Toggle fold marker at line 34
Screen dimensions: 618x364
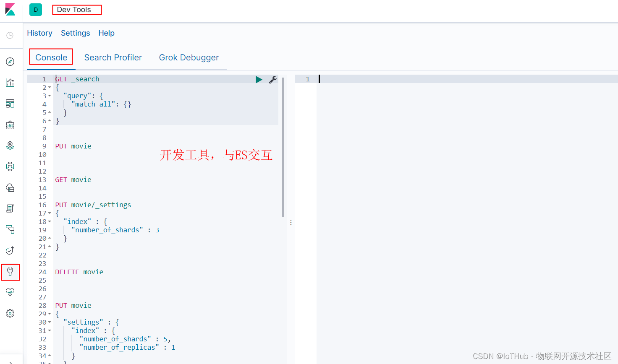[x=50, y=356]
